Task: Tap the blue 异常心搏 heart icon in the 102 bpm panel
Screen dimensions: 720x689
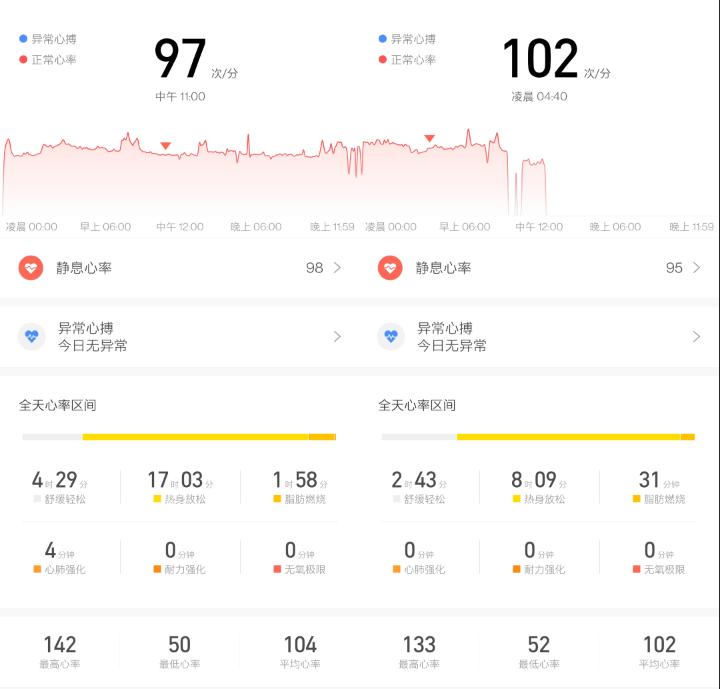Action: [x=390, y=337]
